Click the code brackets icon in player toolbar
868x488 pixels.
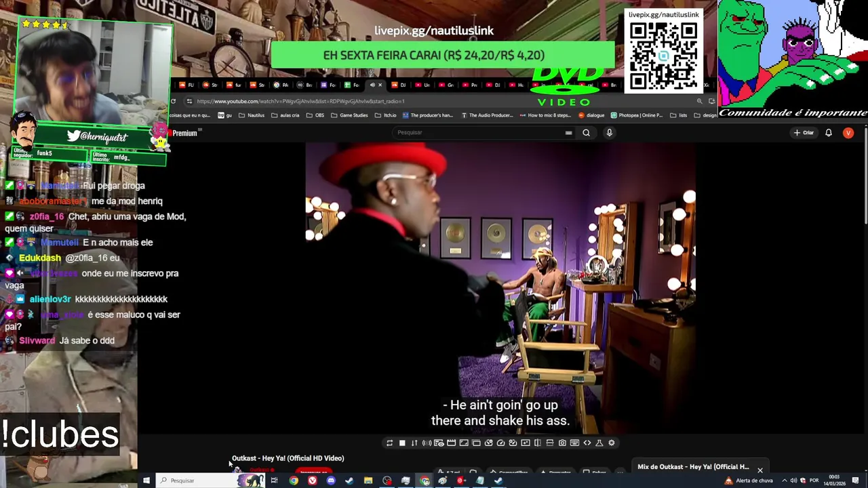[x=587, y=443]
